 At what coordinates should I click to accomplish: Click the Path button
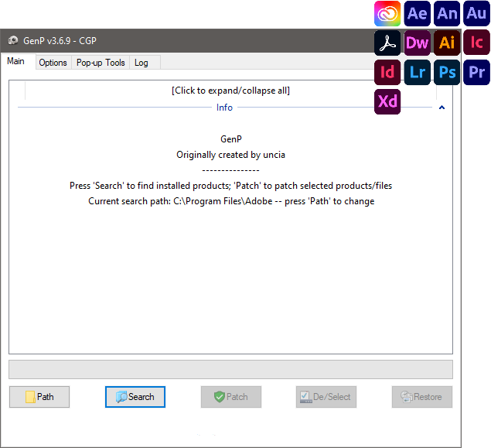[39, 397]
